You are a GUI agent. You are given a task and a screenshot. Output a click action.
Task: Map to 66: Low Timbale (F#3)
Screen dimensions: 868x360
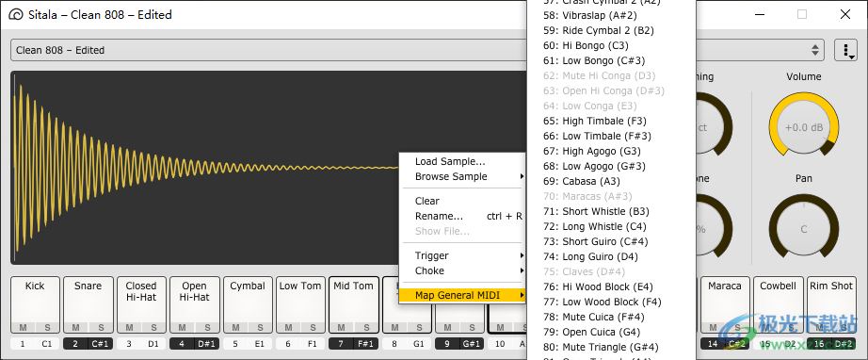pyautogui.click(x=611, y=136)
